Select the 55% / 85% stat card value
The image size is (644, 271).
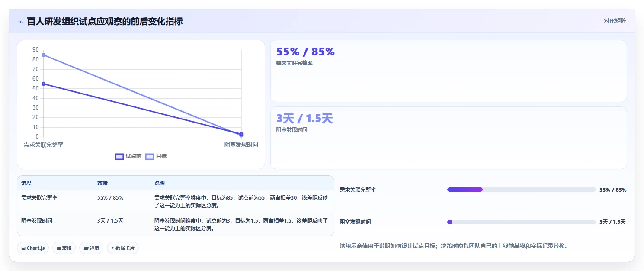coord(305,52)
